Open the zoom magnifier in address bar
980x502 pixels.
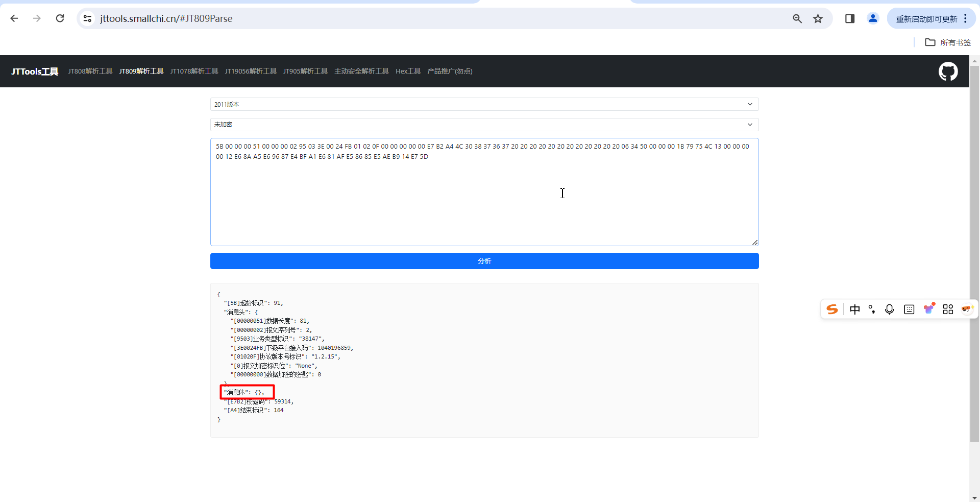797,18
